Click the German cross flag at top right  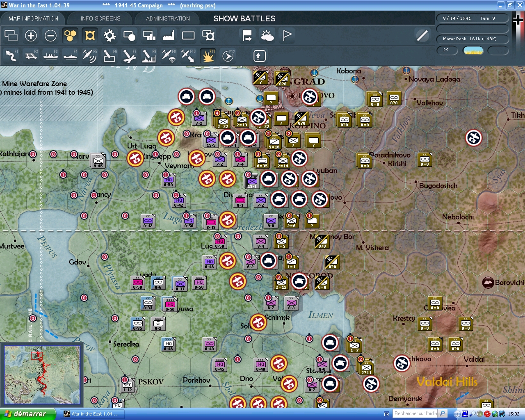tap(518, 20)
